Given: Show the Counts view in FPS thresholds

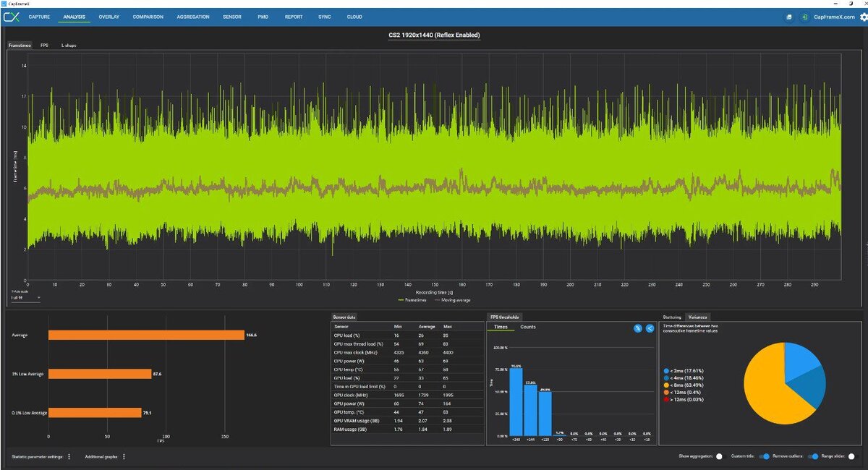Looking at the screenshot, I should point(528,328).
